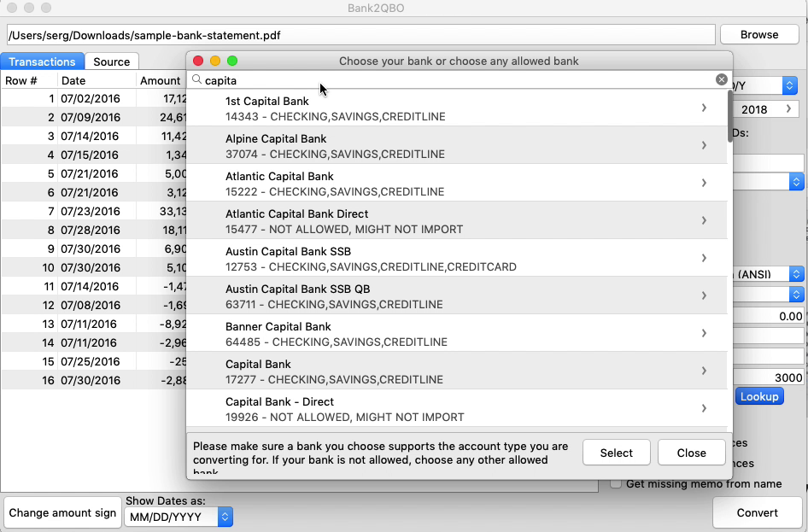Open the date order dropdown ending in /Y
Viewport: 808px width, 532px height.
coord(764,85)
